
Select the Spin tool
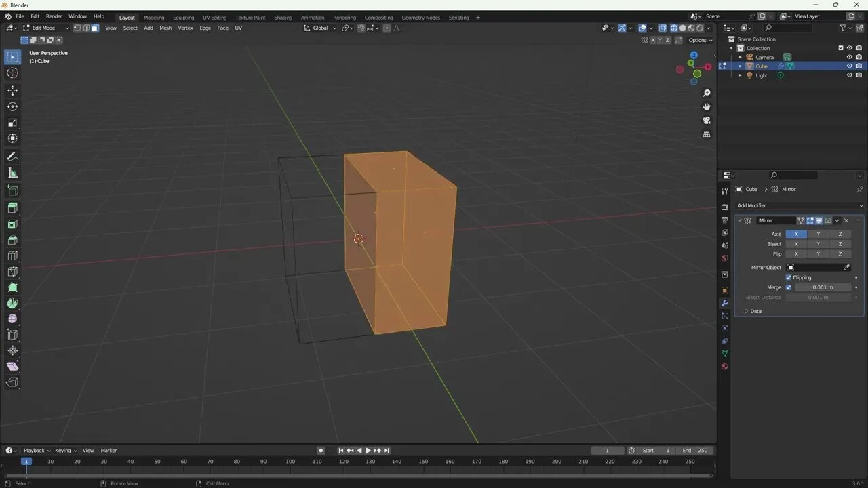pyautogui.click(x=12, y=303)
